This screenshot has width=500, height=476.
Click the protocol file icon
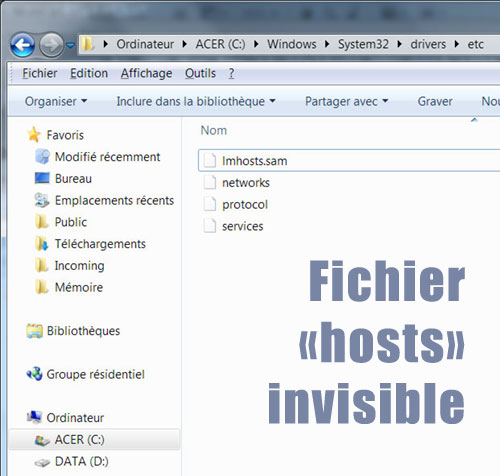pos(210,204)
